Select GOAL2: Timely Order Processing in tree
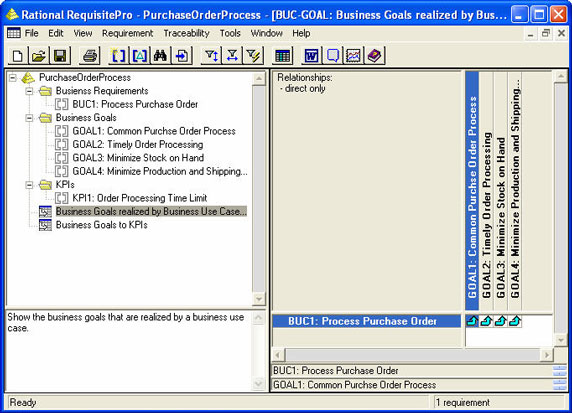This screenshot has width=572, height=413. point(138,144)
